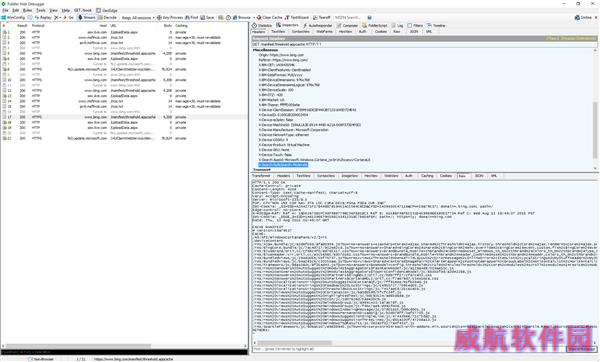Click the Find toolbar button
Screen dimensions: 600x362
tap(192, 18)
